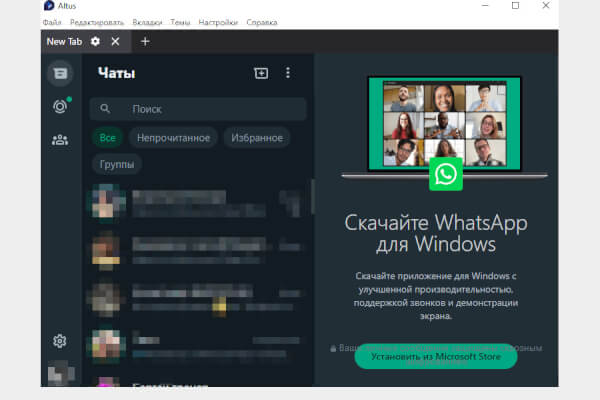Click Установить из Microsoft Store button
600x400 pixels.
(x=436, y=356)
